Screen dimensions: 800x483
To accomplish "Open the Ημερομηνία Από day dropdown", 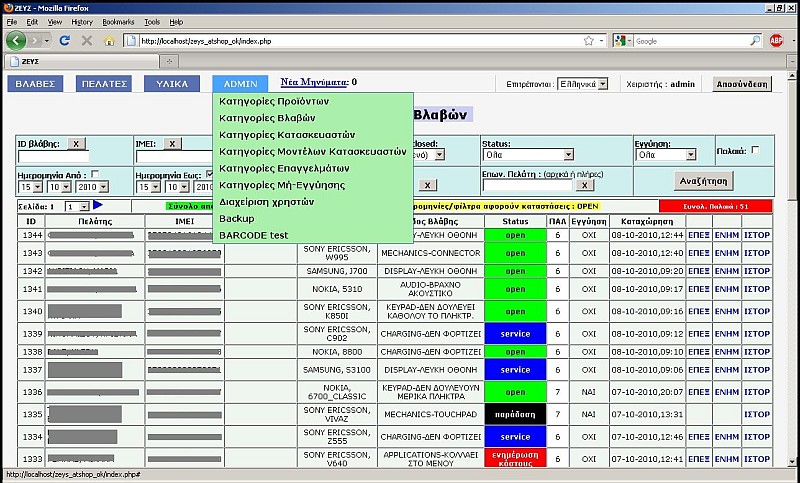I will point(31,187).
